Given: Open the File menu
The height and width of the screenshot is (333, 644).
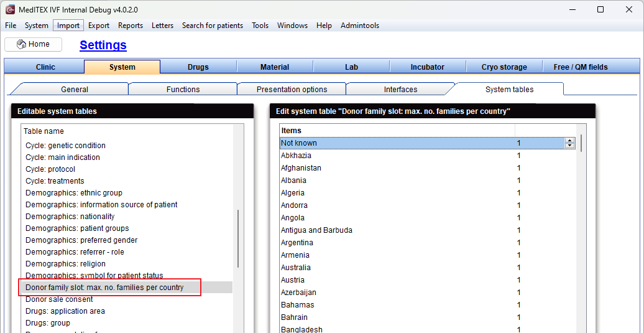Looking at the screenshot, I should (11, 26).
